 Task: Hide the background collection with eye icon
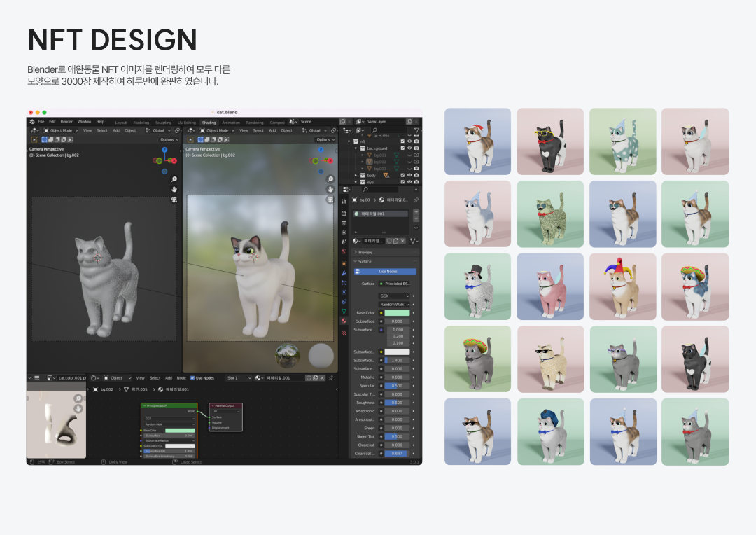click(409, 148)
